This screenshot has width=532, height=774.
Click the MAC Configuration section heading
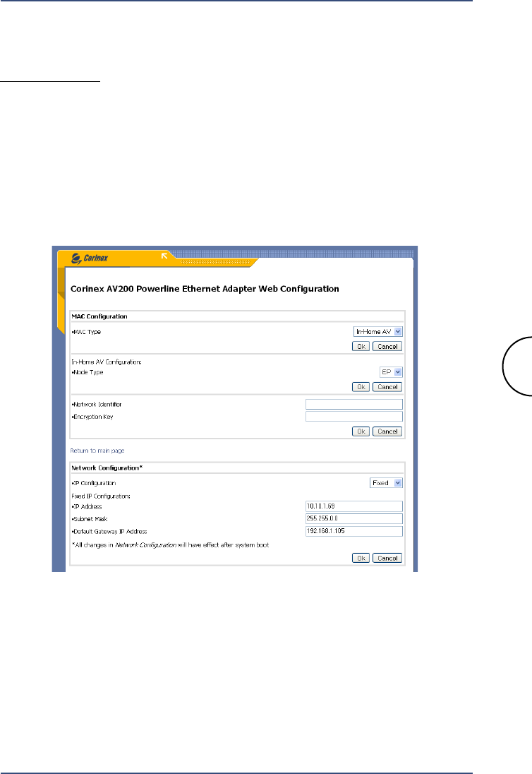click(x=99, y=316)
